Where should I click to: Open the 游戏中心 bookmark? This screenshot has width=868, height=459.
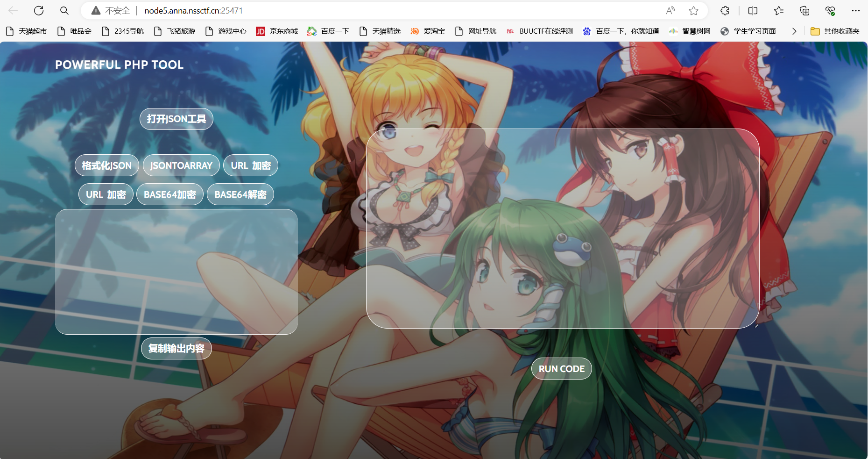pos(226,31)
